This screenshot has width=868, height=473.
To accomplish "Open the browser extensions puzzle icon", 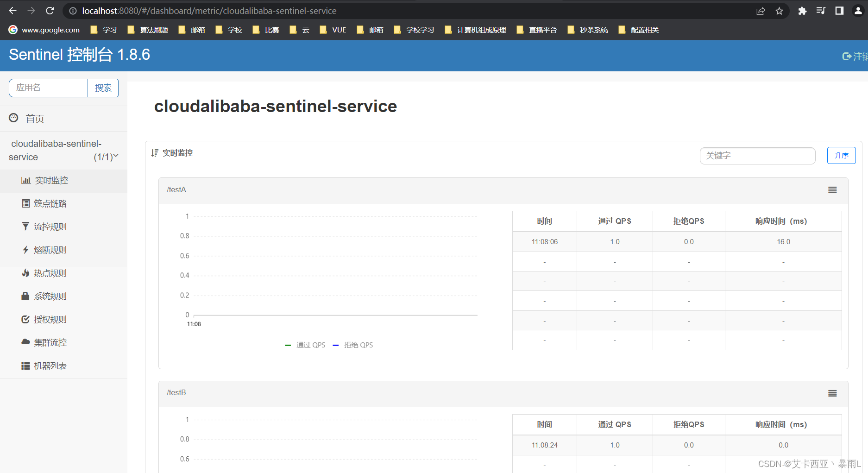I will tap(802, 11).
